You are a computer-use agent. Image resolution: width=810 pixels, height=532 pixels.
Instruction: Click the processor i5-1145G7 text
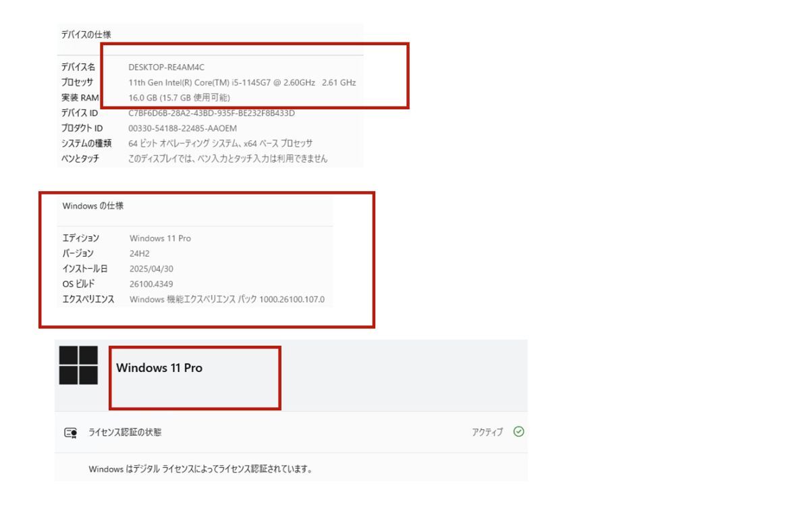click(242, 82)
